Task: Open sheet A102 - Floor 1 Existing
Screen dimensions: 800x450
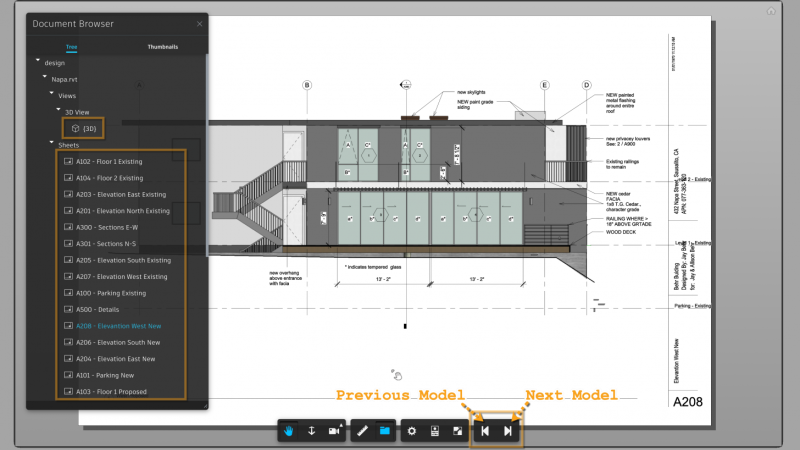Action: click(110, 160)
